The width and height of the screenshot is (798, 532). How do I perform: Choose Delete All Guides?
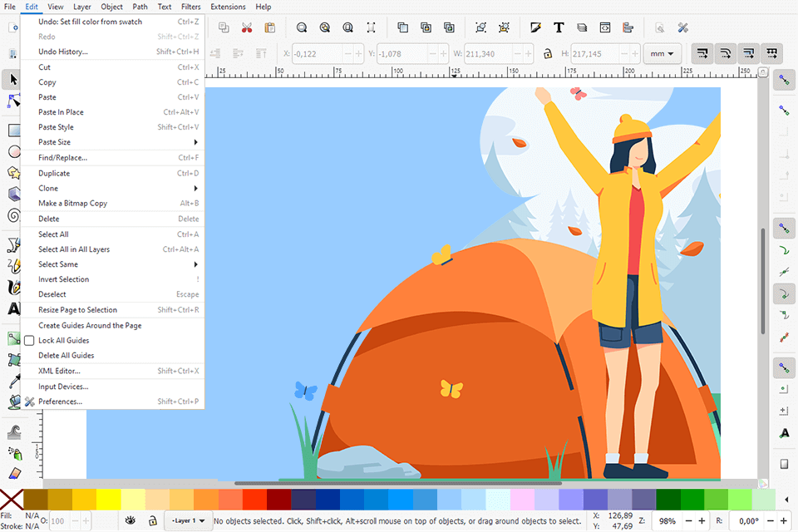pos(112,355)
